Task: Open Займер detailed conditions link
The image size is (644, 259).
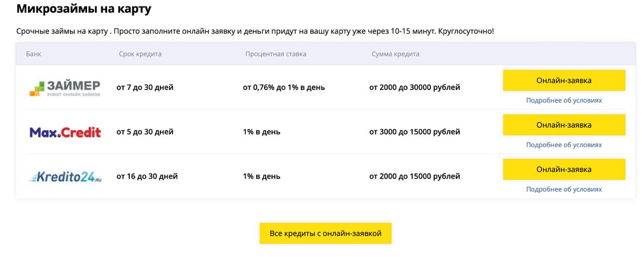Action: (x=564, y=100)
